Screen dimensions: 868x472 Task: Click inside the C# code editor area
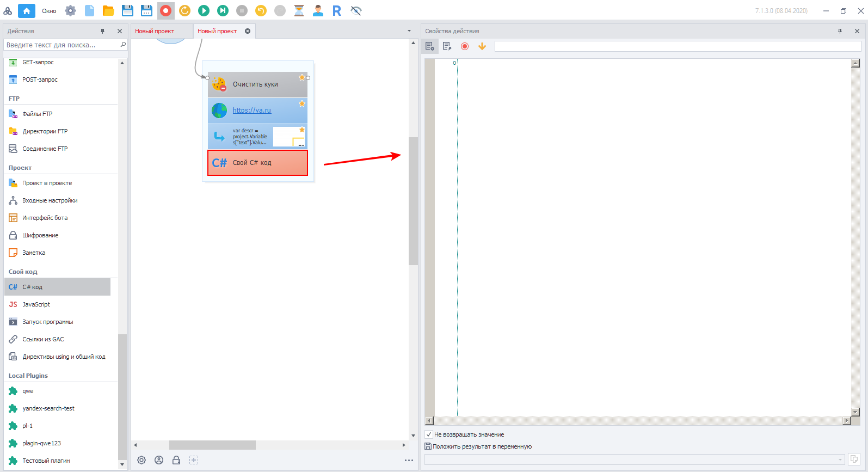click(x=654, y=237)
